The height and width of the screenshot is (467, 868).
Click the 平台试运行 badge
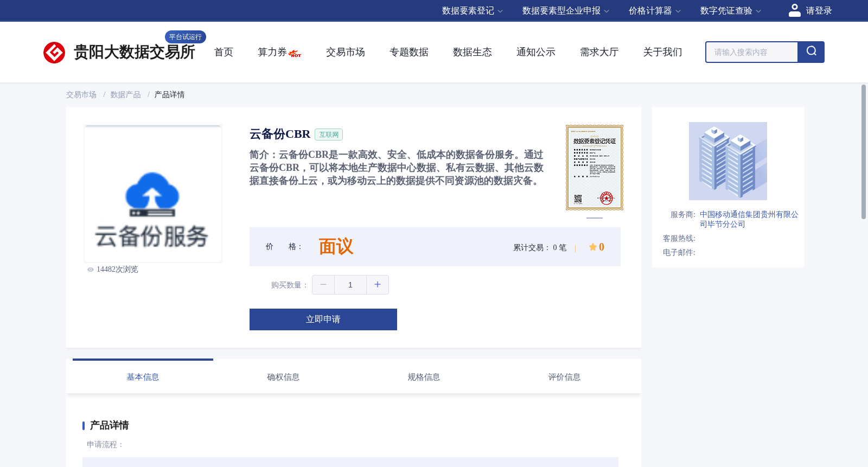(186, 37)
